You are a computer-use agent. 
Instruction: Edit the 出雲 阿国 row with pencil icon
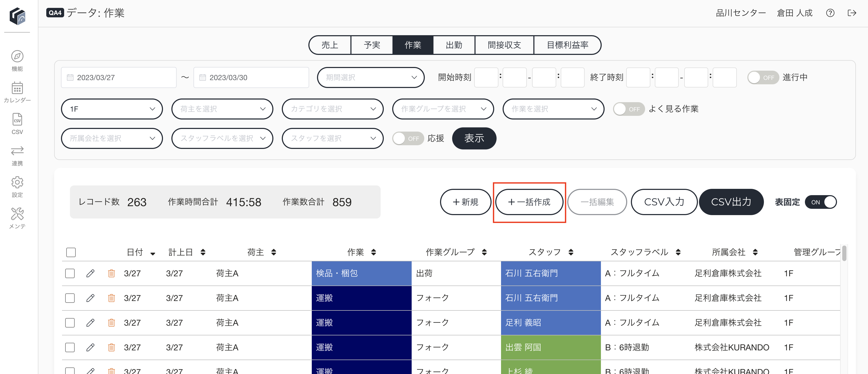pyautogui.click(x=90, y=347)
